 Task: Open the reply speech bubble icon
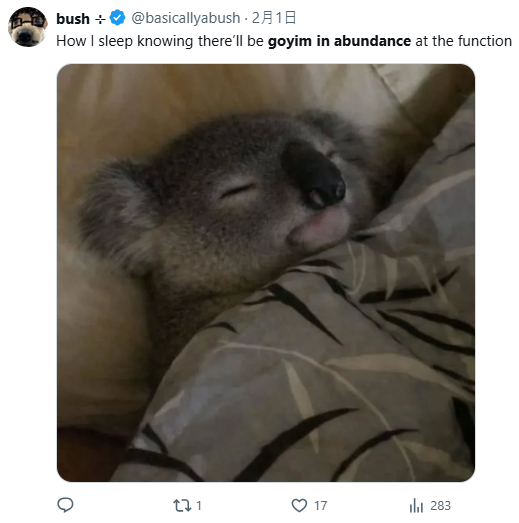(x=65, y=505)
